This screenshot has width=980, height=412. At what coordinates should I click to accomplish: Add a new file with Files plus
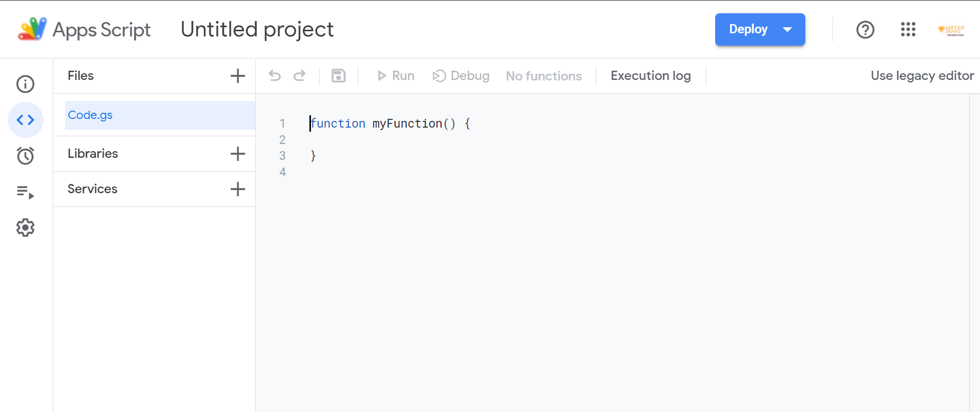[x=238, y=76]
